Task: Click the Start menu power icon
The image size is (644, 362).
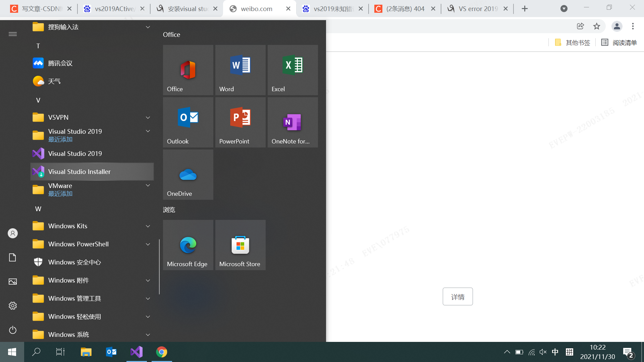Action: [13, 330]
